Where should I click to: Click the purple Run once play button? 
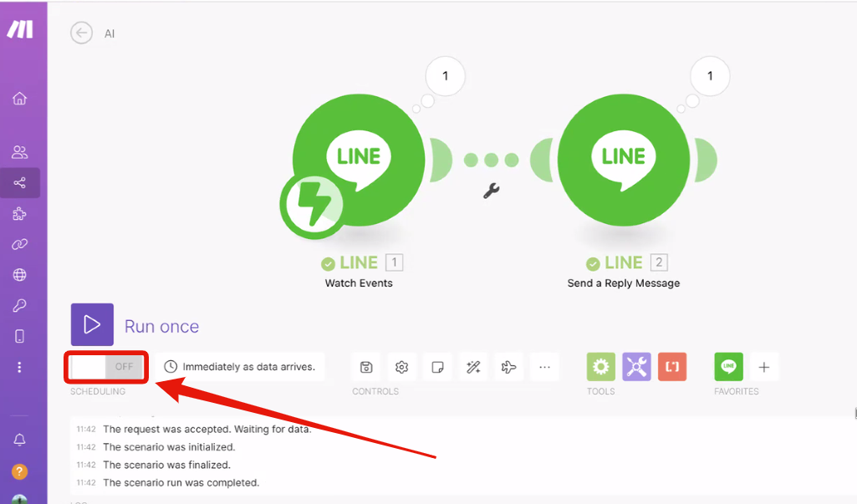[92, 324]
